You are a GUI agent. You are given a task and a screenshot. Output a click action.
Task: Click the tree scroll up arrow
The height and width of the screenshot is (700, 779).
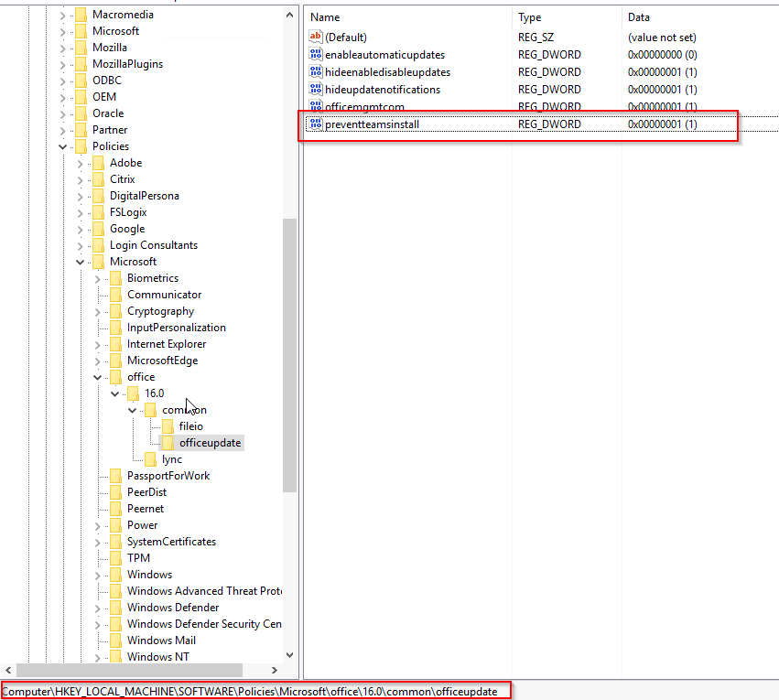coord(289,15)
